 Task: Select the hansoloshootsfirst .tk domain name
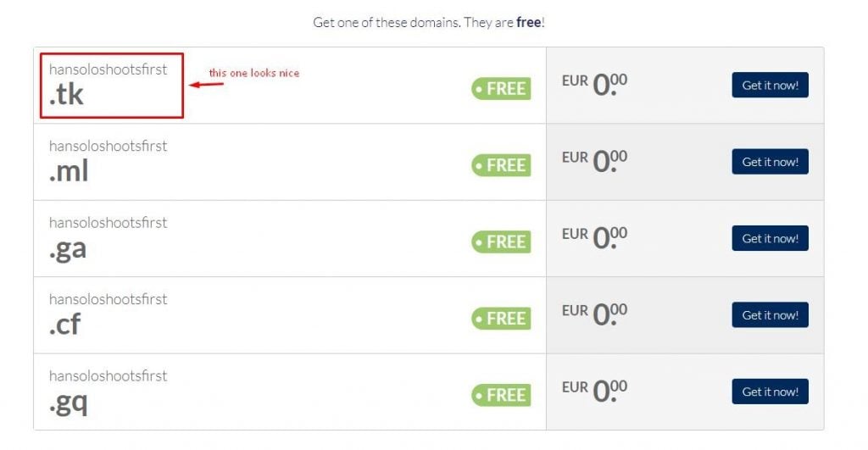108,84
